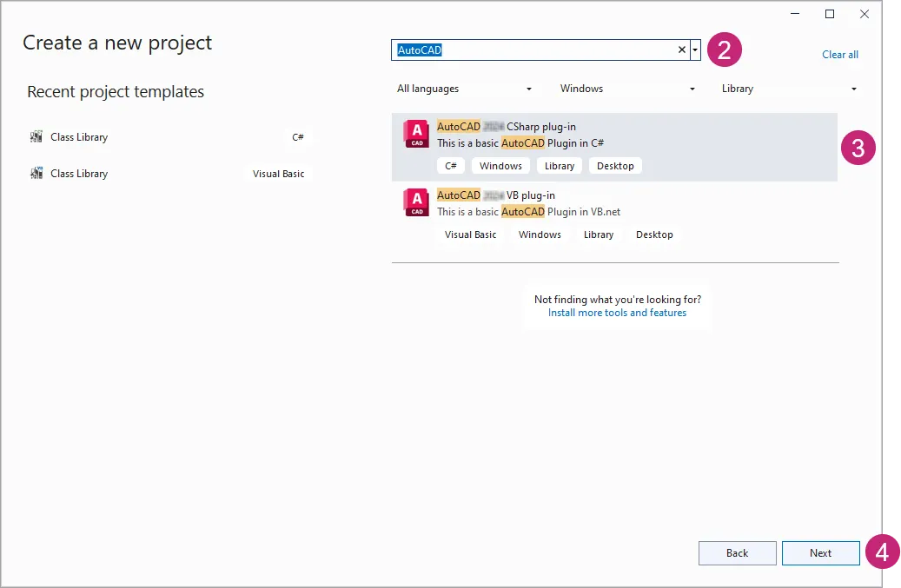Click Install more tools and features link
The image size is (901, 588).
click(617, 313)
